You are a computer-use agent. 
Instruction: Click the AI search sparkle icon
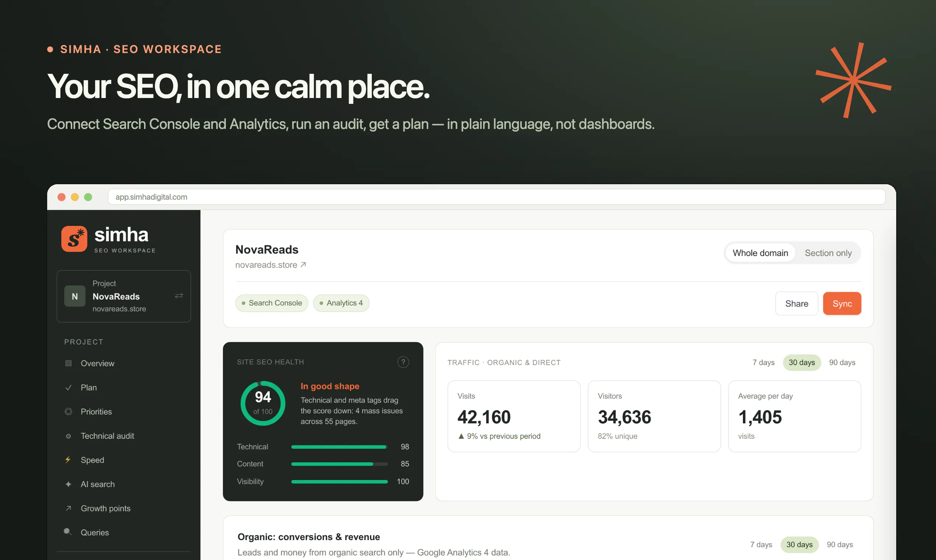coord(68,484)
